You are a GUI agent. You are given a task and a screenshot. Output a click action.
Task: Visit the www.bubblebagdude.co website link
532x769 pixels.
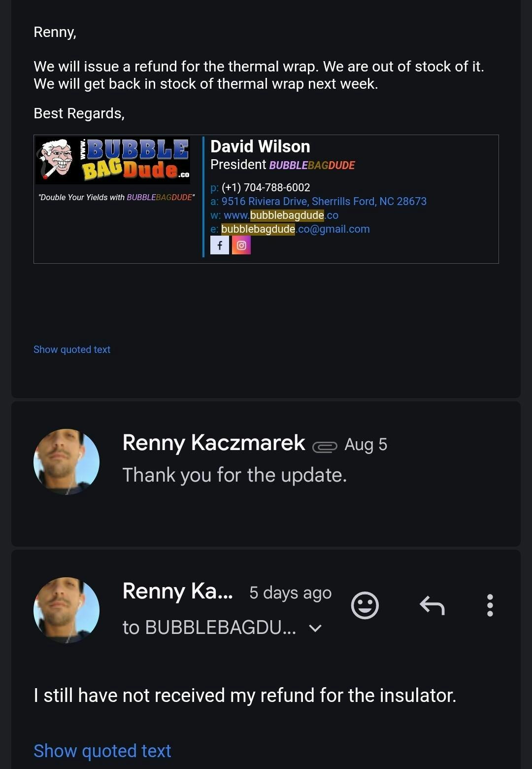coord(281,215)
